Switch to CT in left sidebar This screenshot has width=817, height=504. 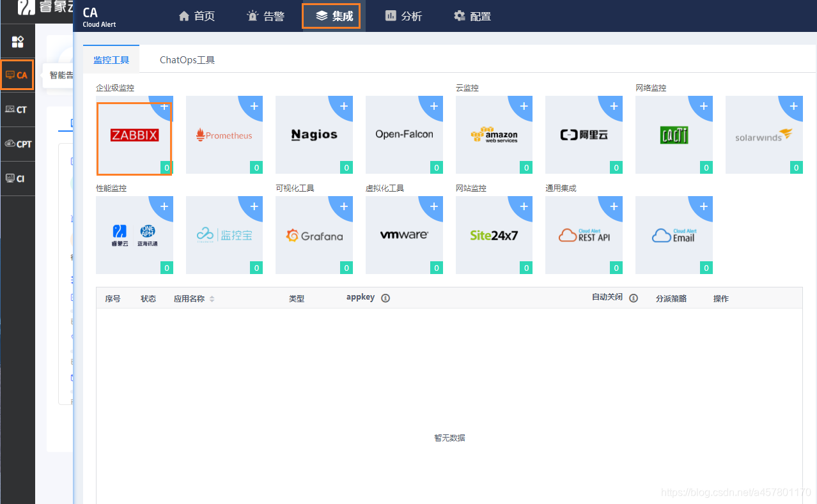tap(17, 109)
